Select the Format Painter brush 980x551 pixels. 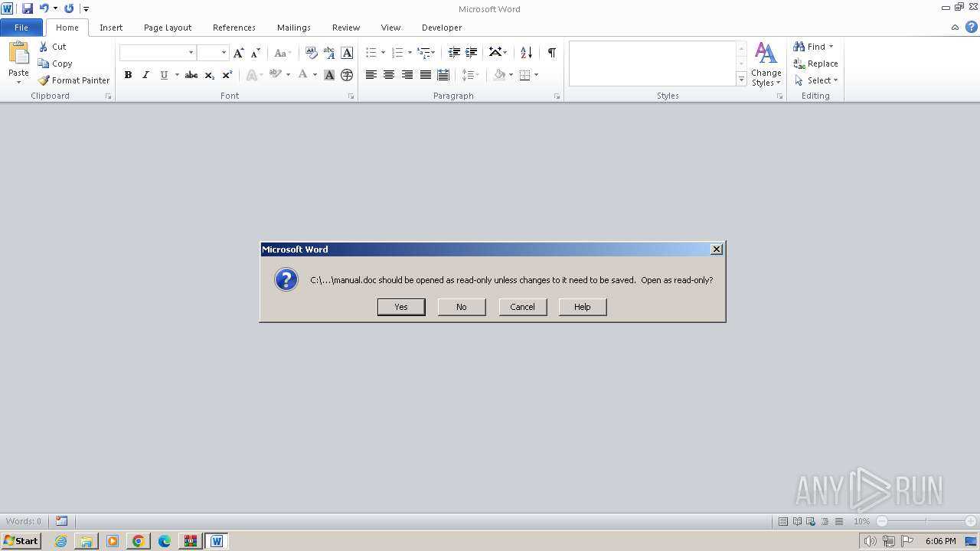[x=44, y=80]
